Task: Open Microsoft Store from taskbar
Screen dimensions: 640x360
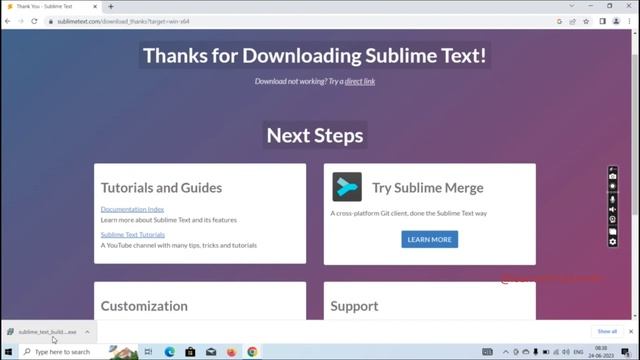Action: tap(190, 351)
